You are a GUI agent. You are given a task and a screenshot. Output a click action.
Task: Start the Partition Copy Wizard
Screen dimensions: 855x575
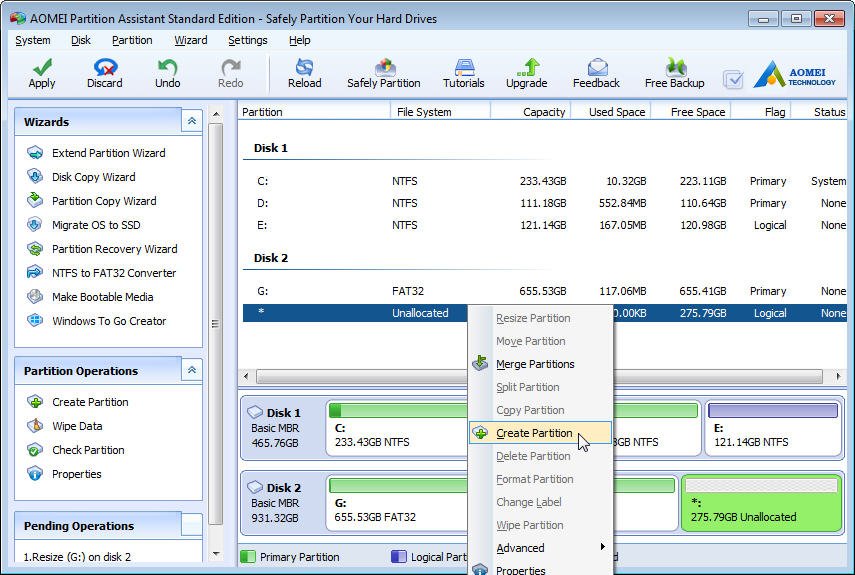92,201
